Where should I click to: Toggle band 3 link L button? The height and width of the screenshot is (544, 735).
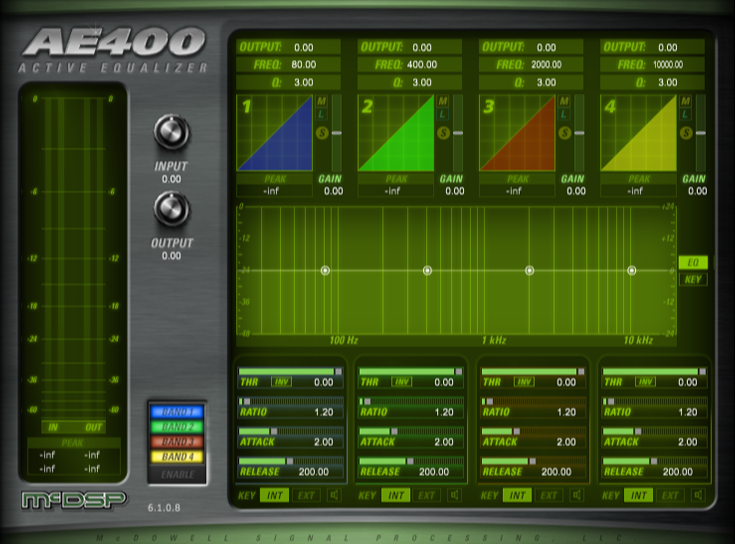point(564,114)
